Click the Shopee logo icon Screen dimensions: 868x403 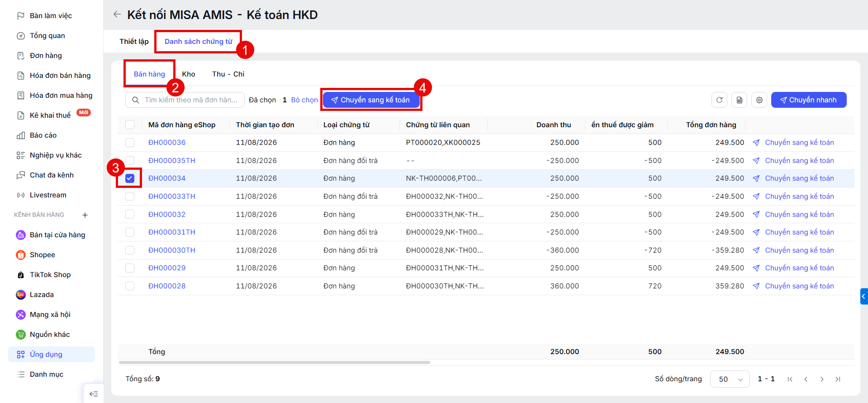click(21, 255)
